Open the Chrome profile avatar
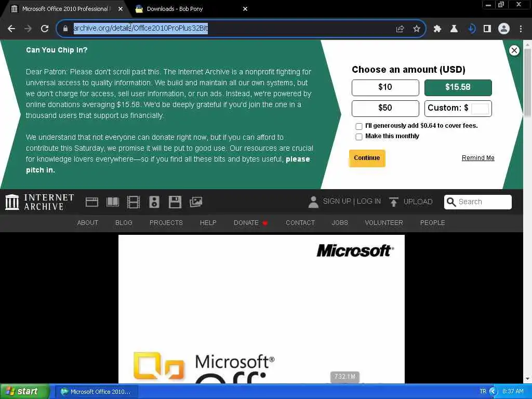The width and height of the screenshot is (532, 399). 504,29
